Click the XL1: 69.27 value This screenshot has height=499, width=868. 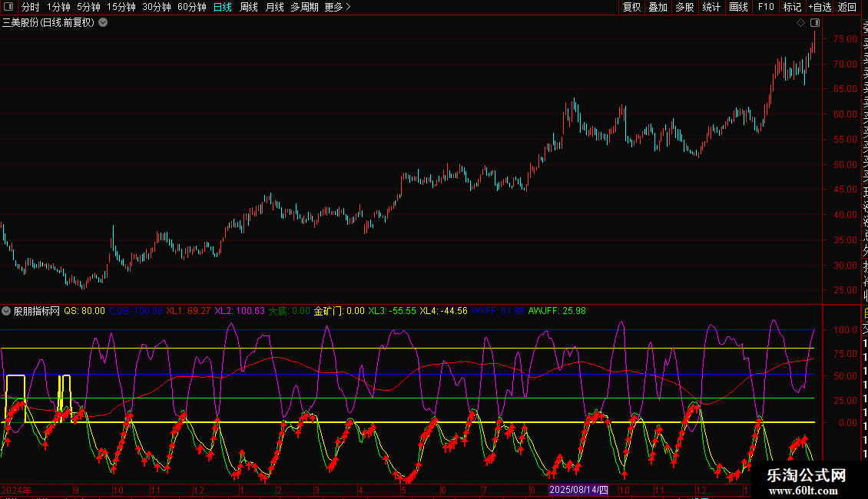(188, 311)
